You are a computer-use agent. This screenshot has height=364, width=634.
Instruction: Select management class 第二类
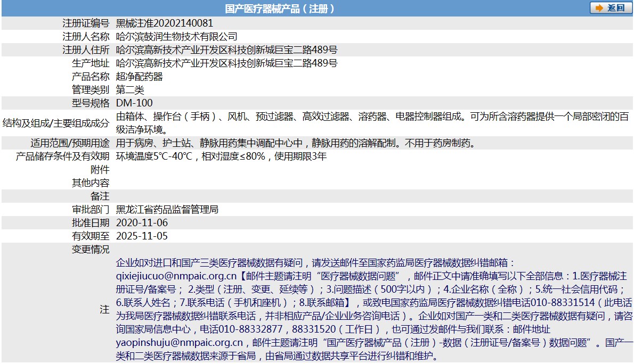coord(130,90)
